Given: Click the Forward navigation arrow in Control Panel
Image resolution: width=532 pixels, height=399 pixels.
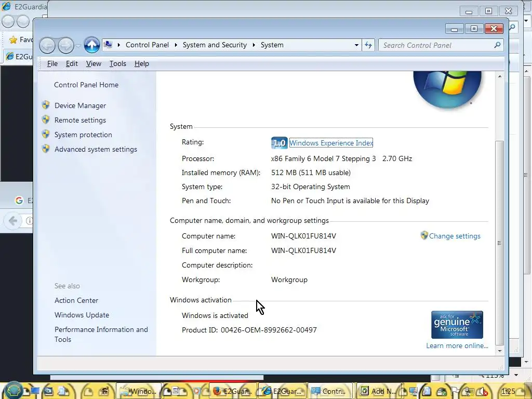Looking at the screenshot, I should (x=66, y=45).
